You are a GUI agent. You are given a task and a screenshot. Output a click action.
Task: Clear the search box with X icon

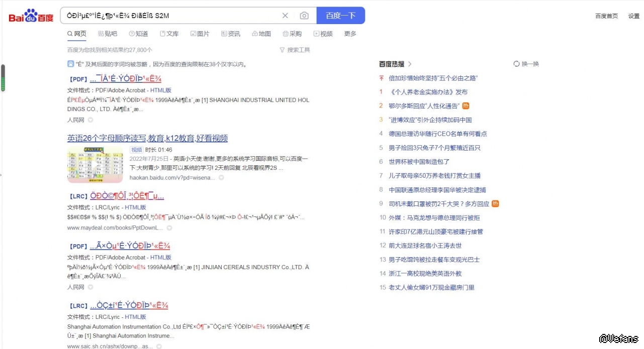click(x=285, y=16)
